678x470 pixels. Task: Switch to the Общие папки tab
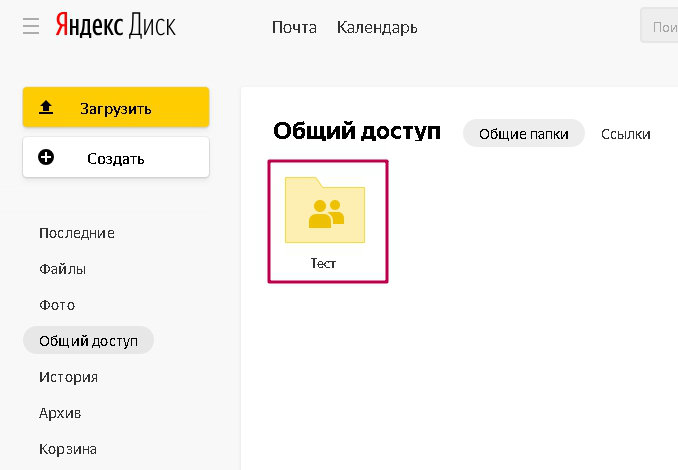523,134
